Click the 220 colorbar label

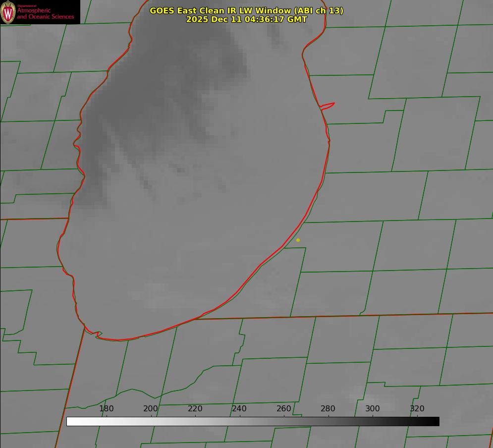tap(195, 408)
